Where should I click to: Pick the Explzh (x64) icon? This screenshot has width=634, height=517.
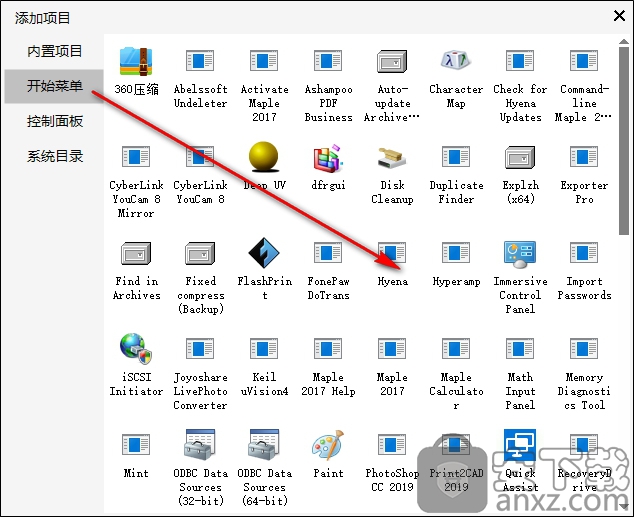tap(520, 157)
